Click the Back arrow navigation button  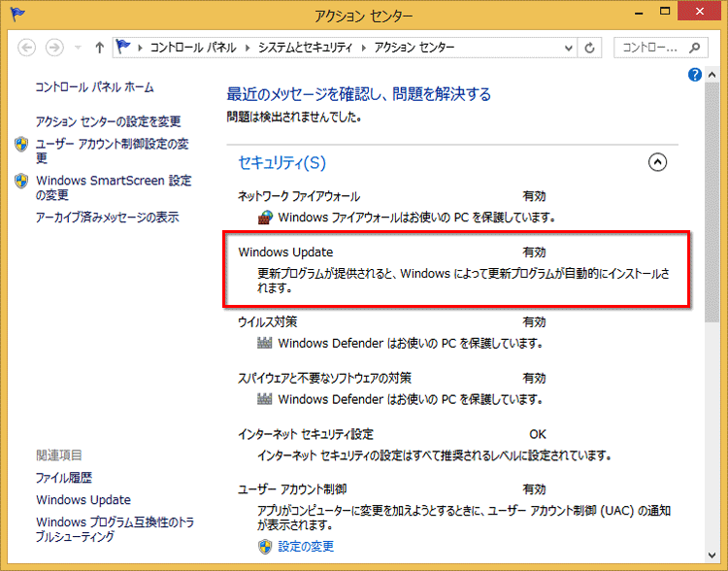click(26, 48)
